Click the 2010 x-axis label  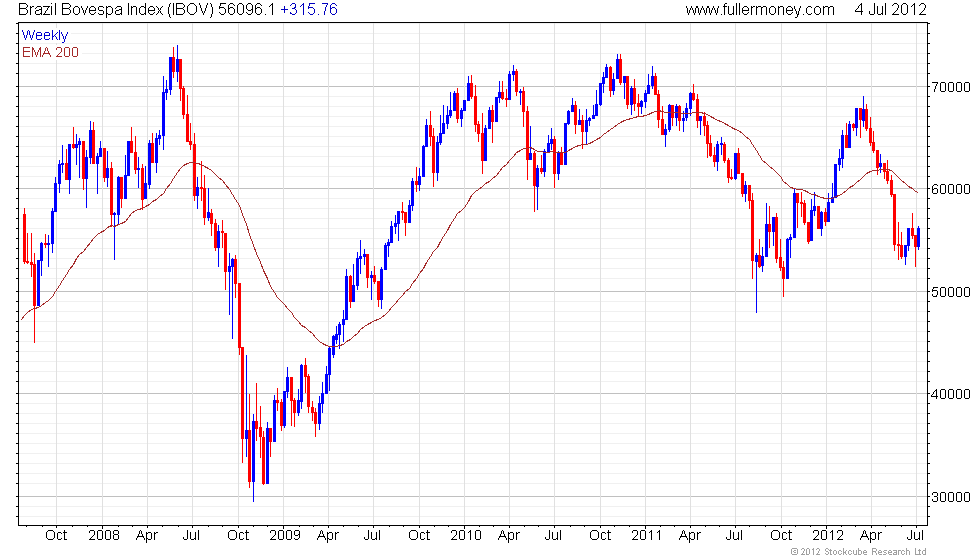click(x=466, y=536)
